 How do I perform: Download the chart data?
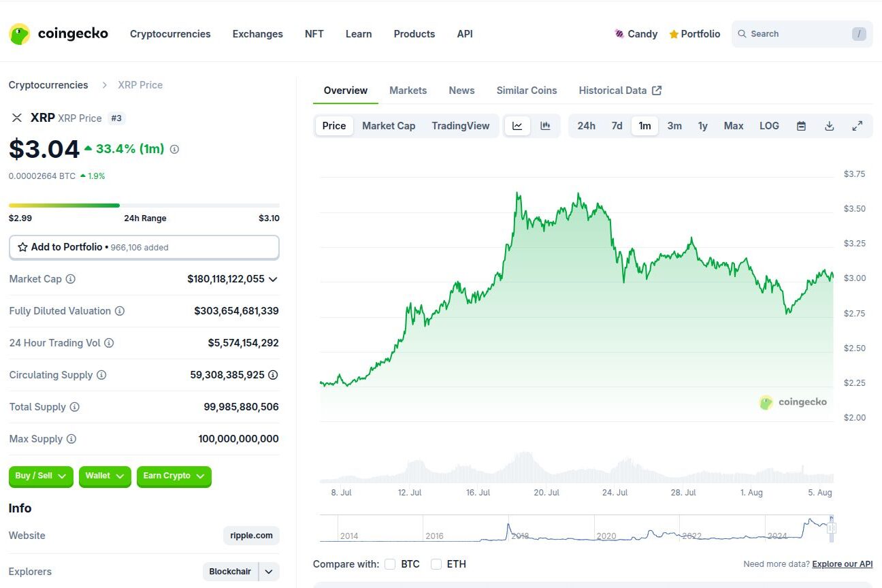(829, 126)
